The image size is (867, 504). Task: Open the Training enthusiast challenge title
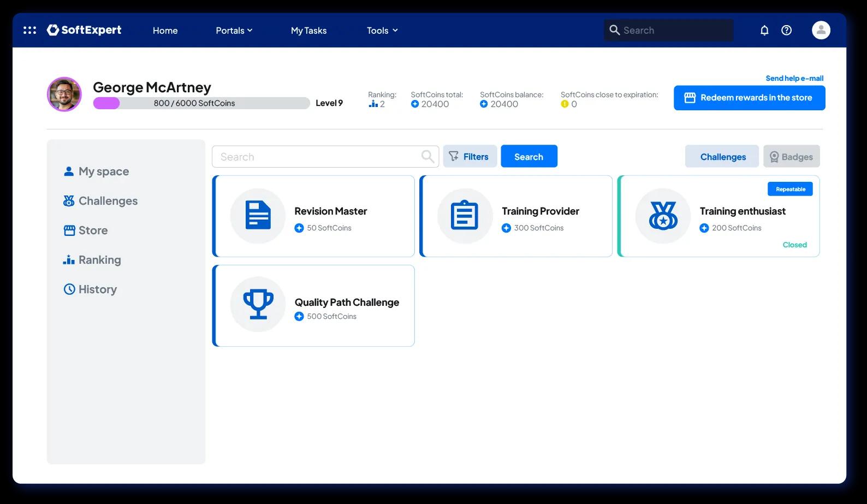pyautogui.click(x=743, y=211)
